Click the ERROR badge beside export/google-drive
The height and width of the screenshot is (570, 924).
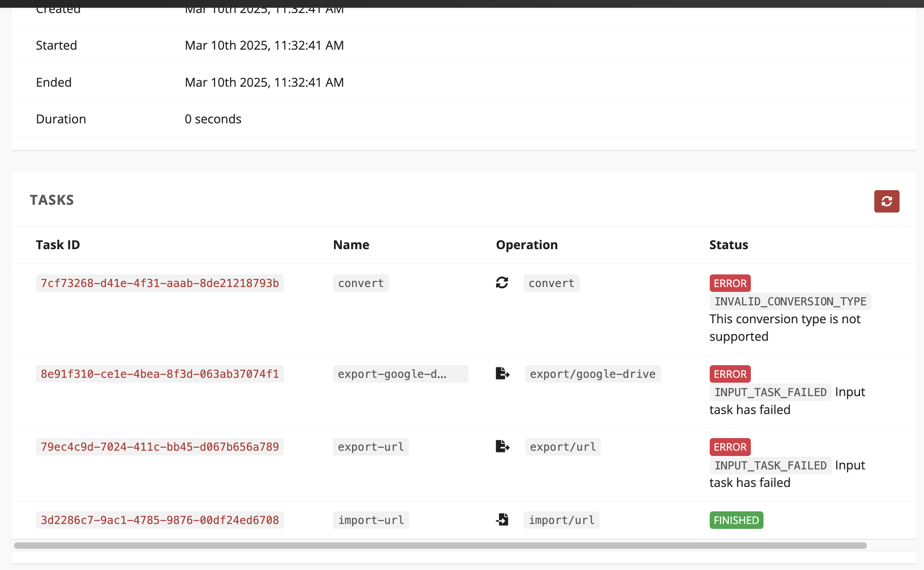point(730,374)
